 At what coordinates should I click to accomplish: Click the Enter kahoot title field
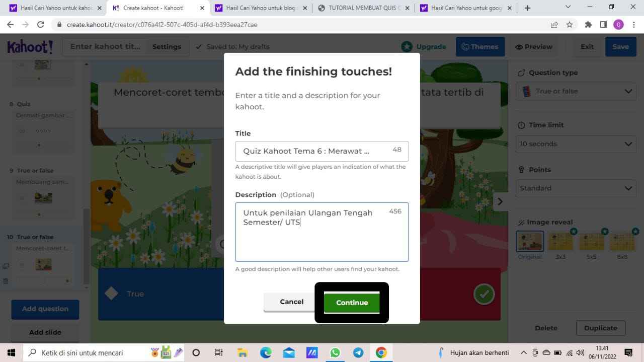105,47
